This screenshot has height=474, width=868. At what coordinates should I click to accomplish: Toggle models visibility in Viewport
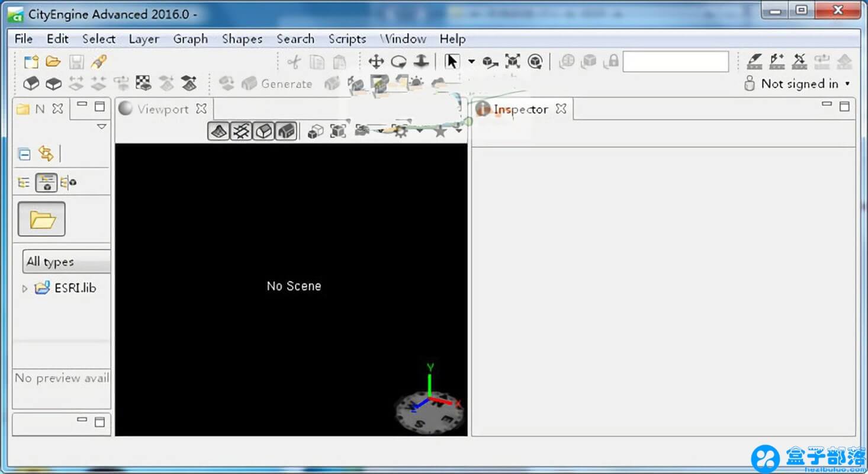point(286,131)
